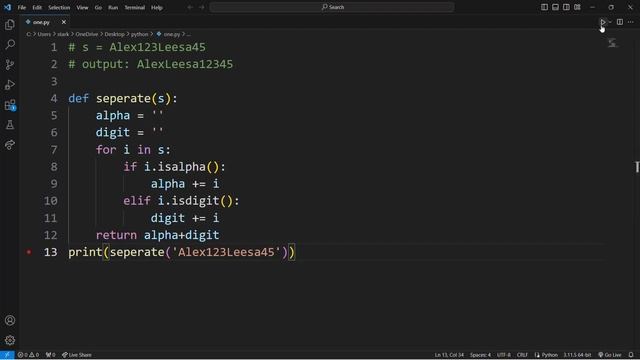Toggle the bottom panel layout
640x360 pixels.
(555, 7)
